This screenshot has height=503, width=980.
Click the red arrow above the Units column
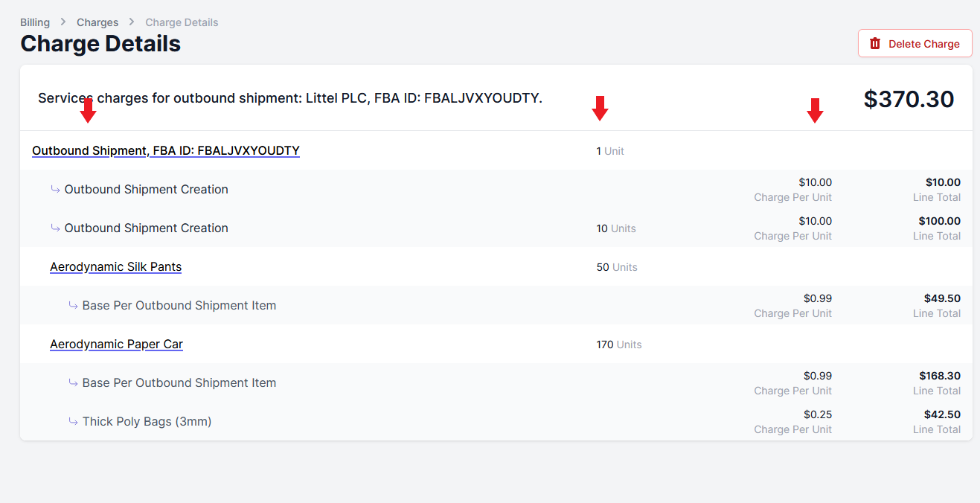[x=601, y=107]
